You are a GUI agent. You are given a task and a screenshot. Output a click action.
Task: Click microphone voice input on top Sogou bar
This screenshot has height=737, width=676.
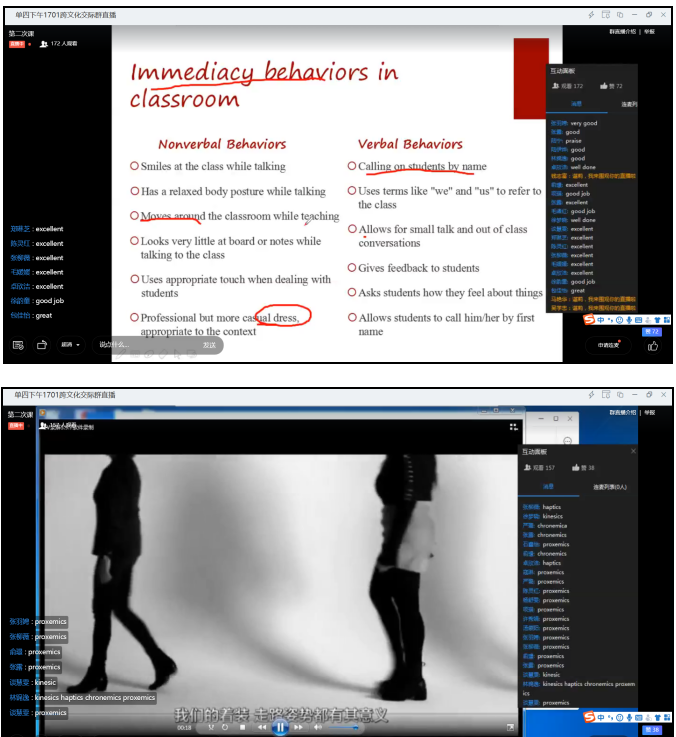click(629, 320)
